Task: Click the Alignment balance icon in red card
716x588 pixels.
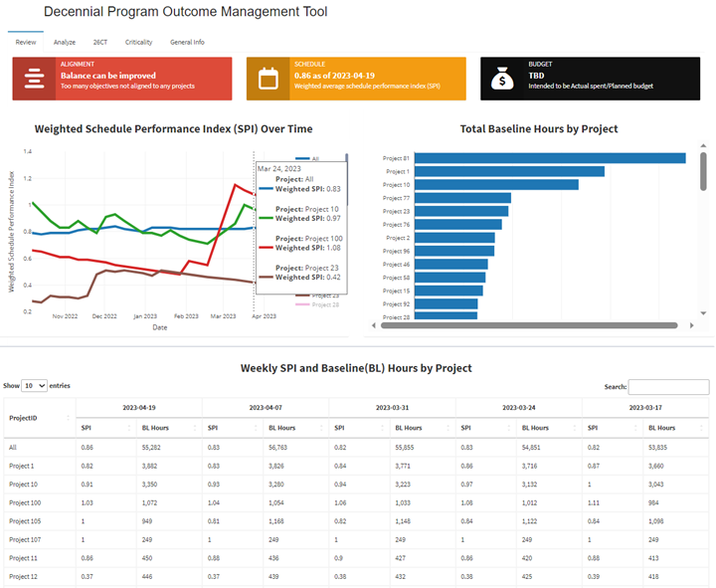Action: (x=35, y=79)
